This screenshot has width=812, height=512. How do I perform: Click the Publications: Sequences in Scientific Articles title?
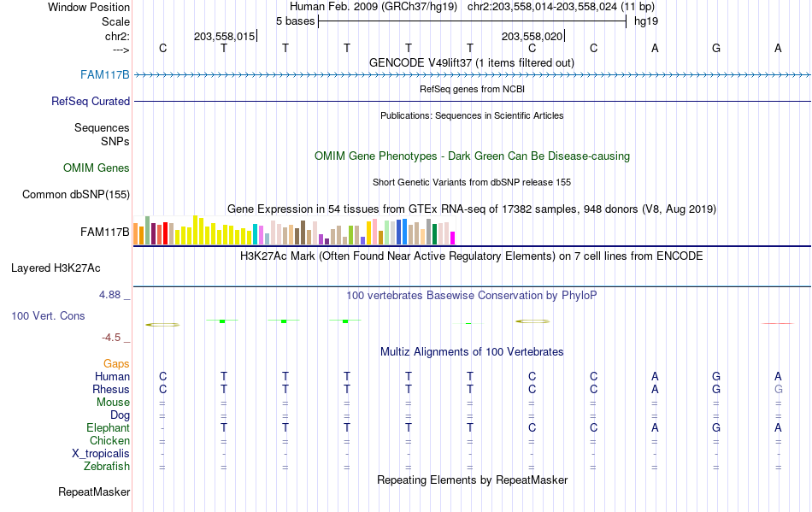(x=472, y=115)
